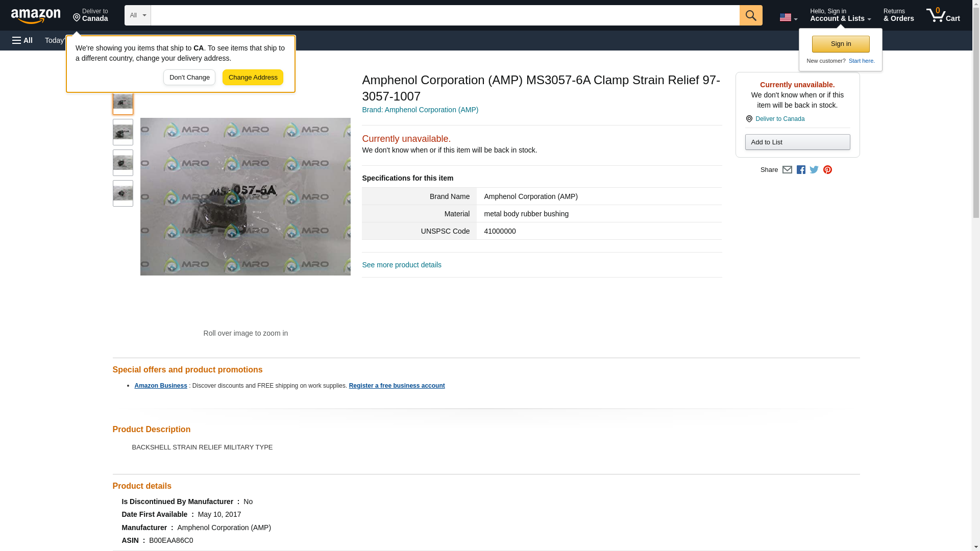Open See more product details link
The height and width of the screenshot is (551, 980).
click(x=402, y=265)
